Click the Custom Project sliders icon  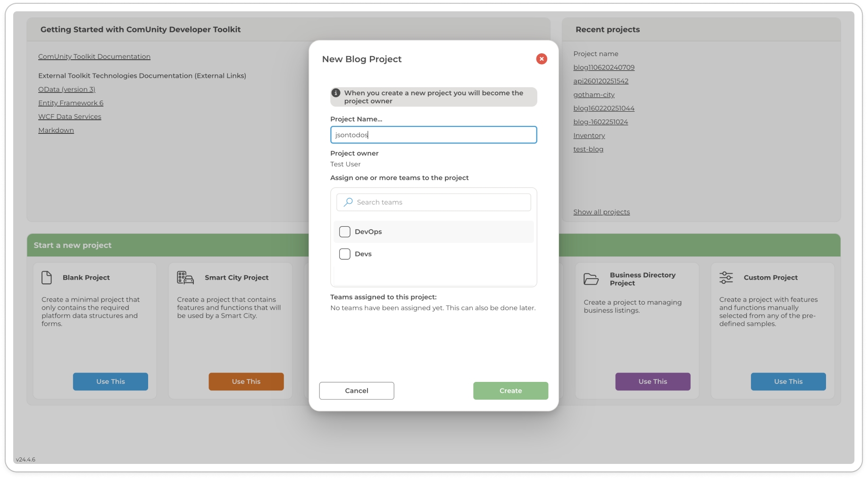coord(726,278)
